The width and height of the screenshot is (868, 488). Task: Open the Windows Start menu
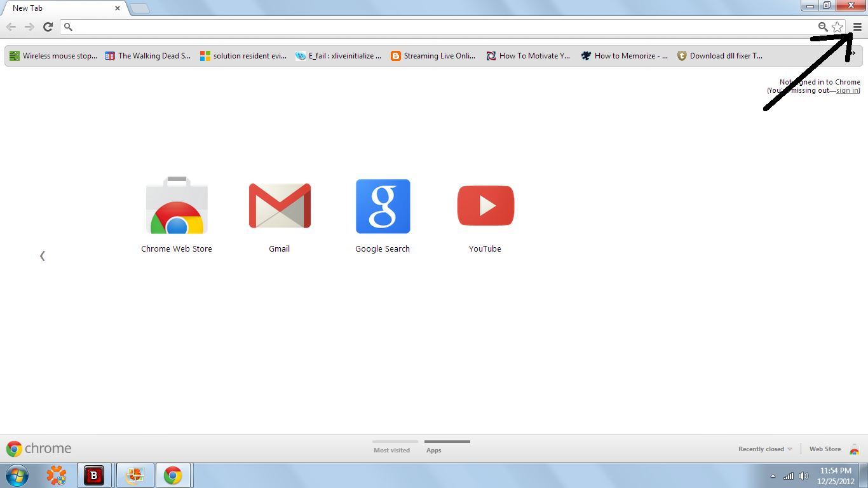[x=16, y=475]
